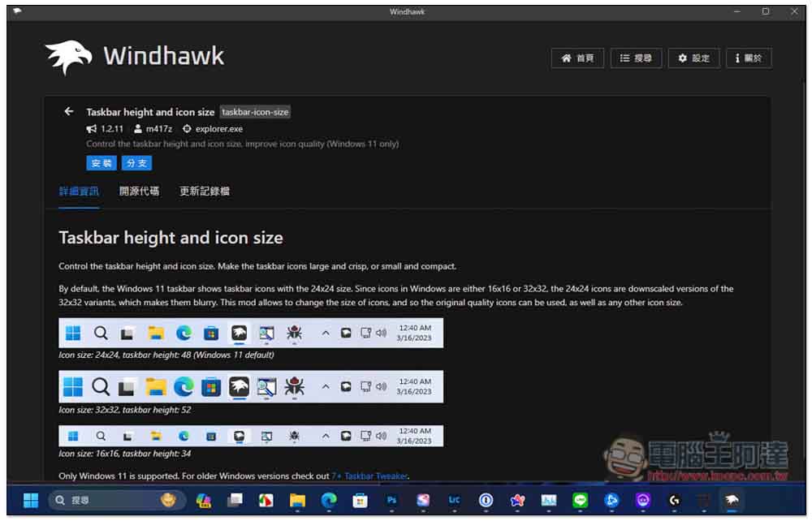Click the 'Taskbar height and icon size' main heading
This screenshot has width=812, height=521.
coord(171,238)
